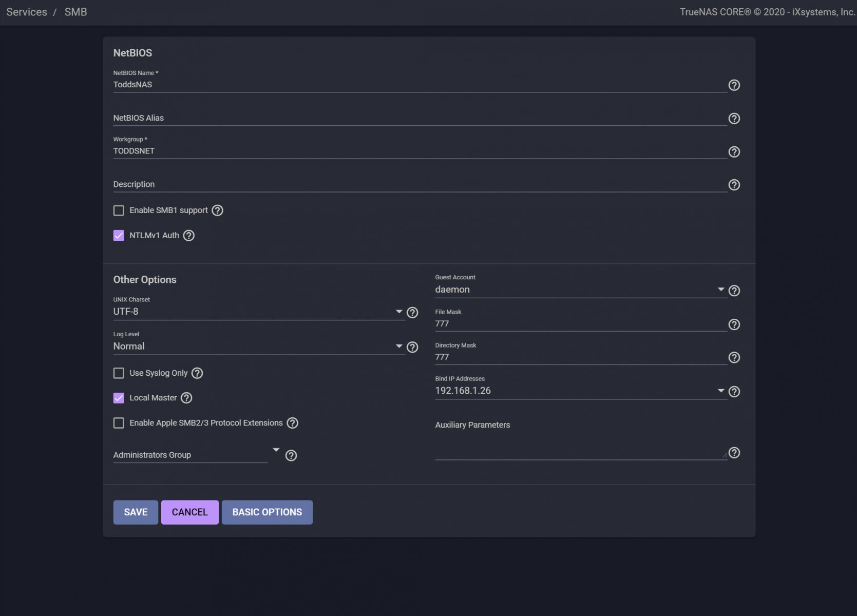Open help for NetBIOS Alias field

coord(734,119)
